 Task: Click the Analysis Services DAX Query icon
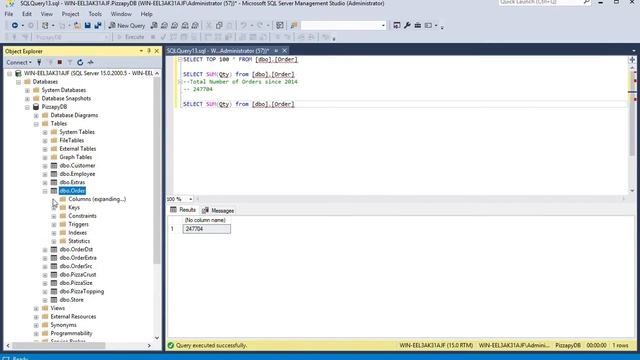[x=195, y=25]
